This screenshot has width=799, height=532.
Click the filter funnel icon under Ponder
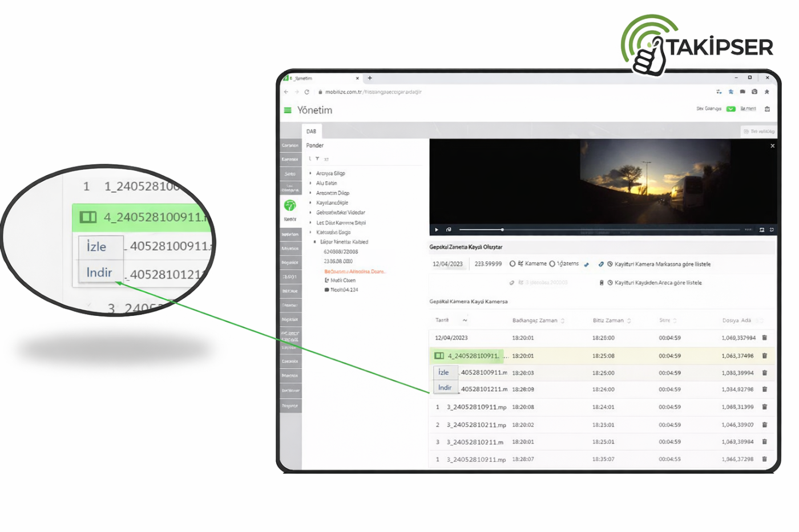click(317, 159)
